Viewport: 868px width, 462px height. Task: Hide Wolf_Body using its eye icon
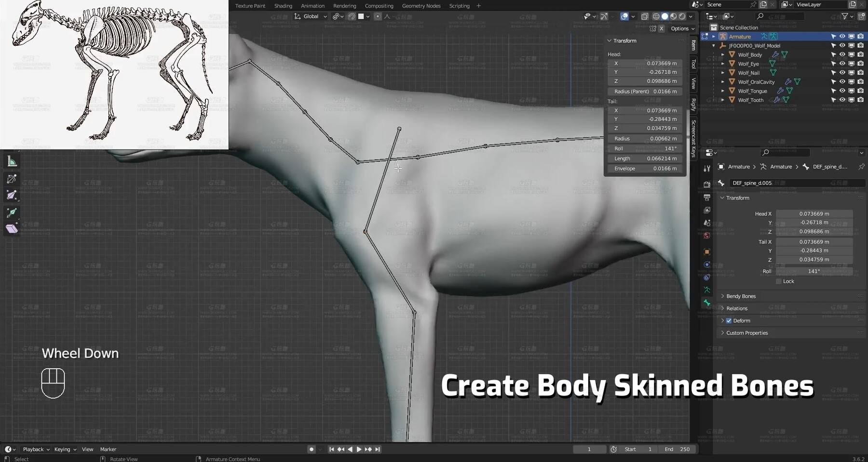click(842, 54)
